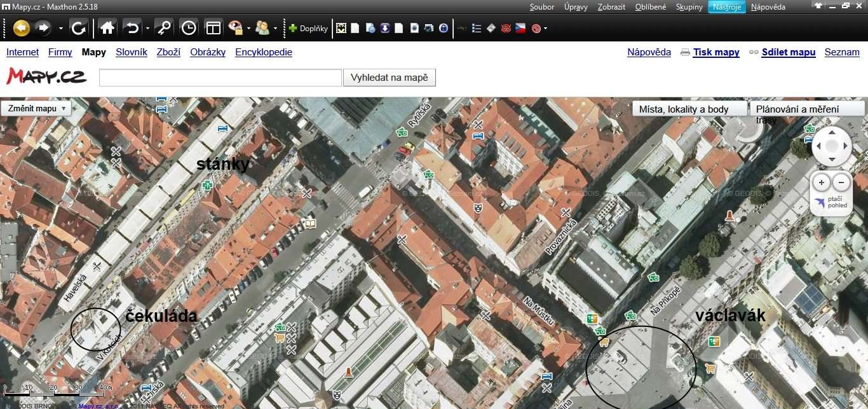Reload the current page
The image size is (868, 409).
point(79,28)
